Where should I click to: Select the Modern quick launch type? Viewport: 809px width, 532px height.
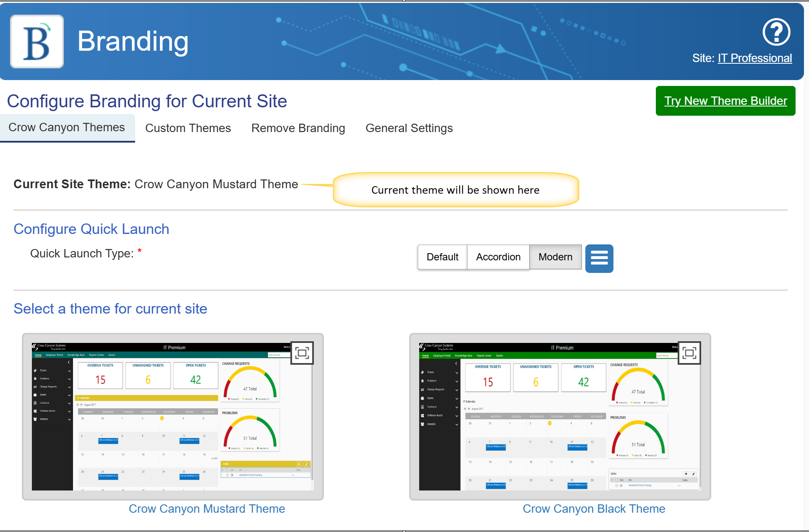pyautogui.click(x=555, y=257)
